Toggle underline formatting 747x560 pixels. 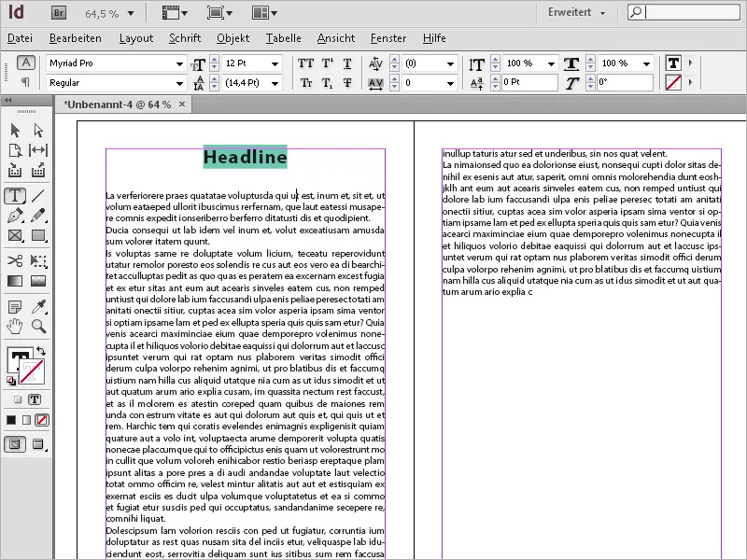click(346, 63)
